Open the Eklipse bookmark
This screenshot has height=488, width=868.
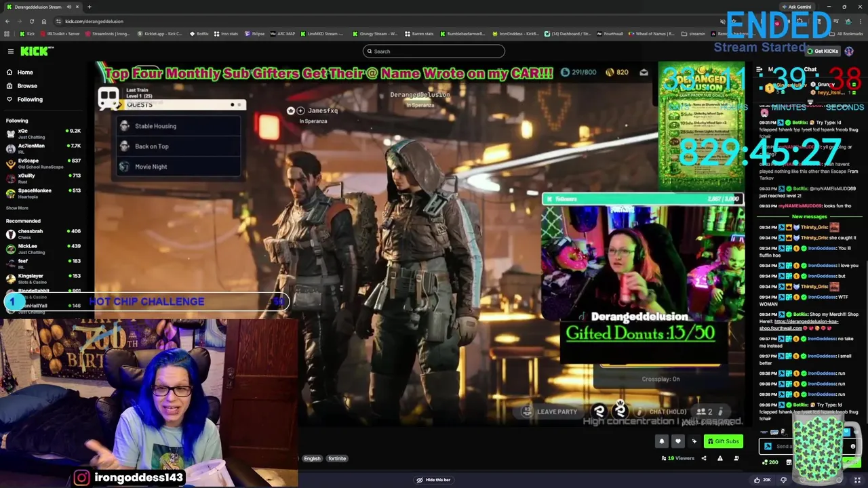coord(255,33)
